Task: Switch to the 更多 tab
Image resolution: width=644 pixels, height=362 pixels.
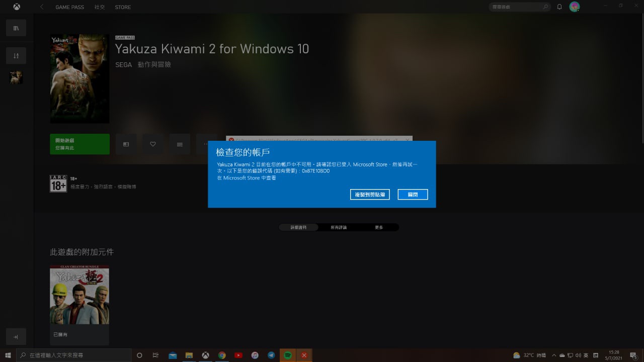Action: tap(379, 227)
